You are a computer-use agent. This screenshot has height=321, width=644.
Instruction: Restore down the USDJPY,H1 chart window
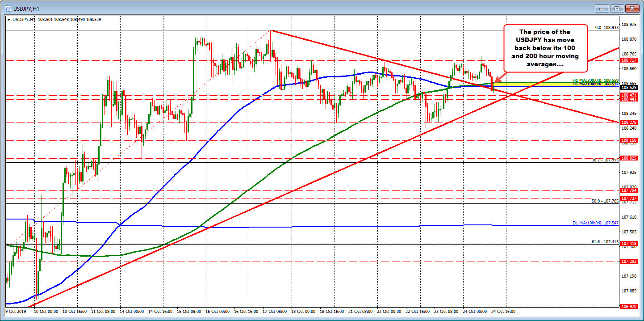point(618,8)
